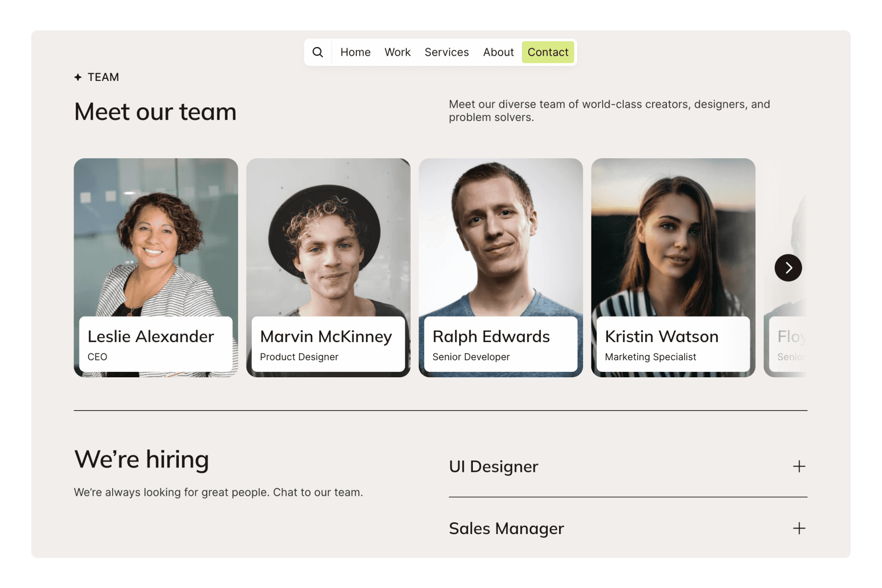
Task: Click the We're hiring heading
Action: coord(142,460)
